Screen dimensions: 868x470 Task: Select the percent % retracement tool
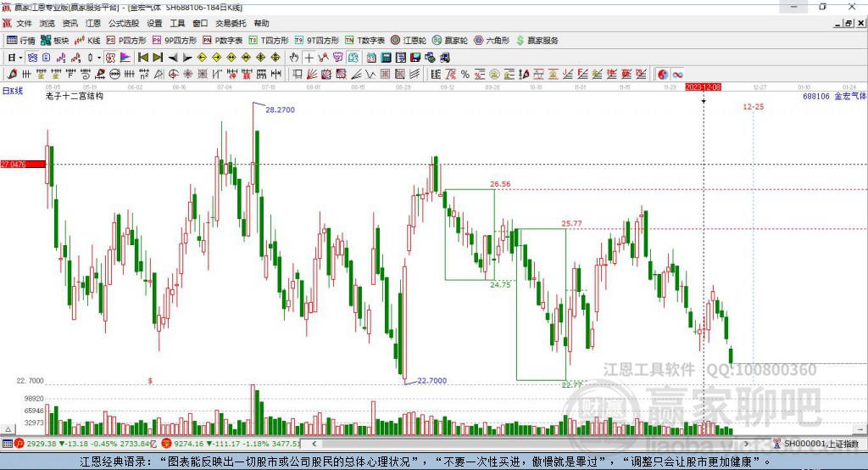465,74
